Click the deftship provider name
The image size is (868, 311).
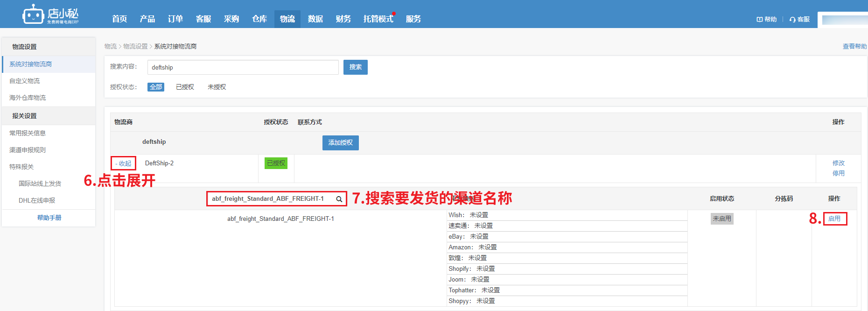[154, 141]
